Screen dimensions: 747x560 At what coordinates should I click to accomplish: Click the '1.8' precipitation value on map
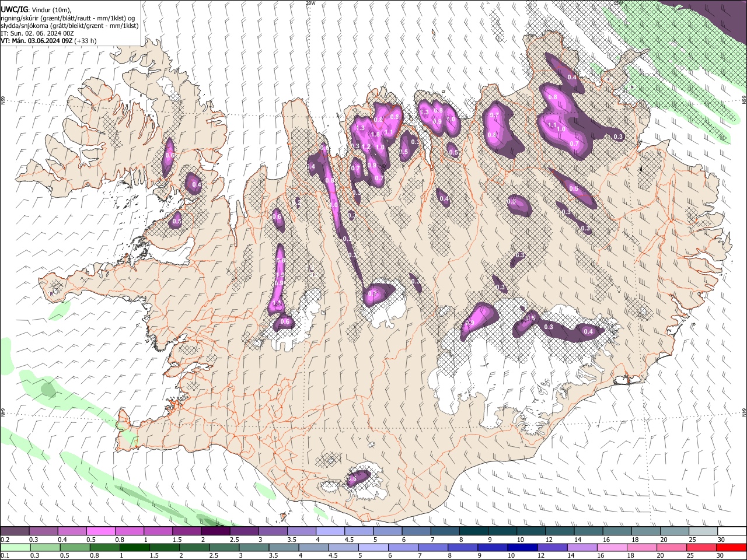click(375, 134)
